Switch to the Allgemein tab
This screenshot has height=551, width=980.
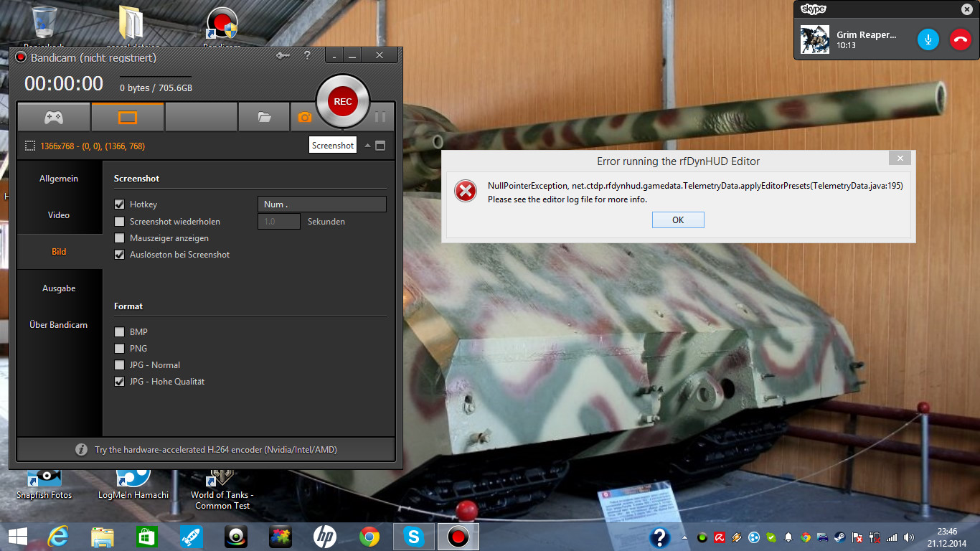pos(59,179)
